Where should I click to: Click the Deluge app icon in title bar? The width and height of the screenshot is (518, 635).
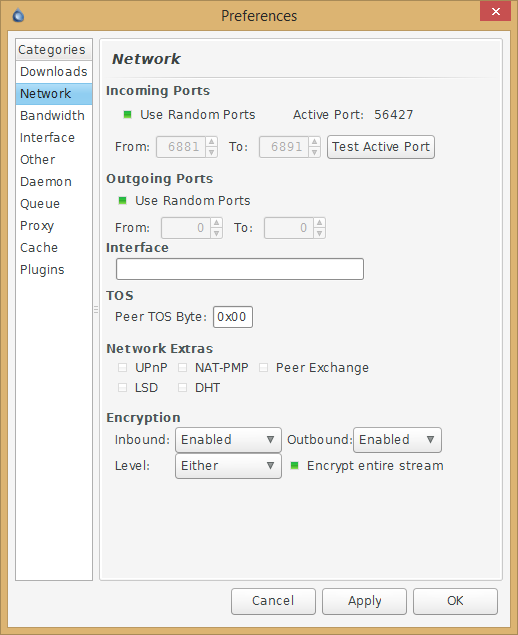pyautogui.click(x=18, y=16)
